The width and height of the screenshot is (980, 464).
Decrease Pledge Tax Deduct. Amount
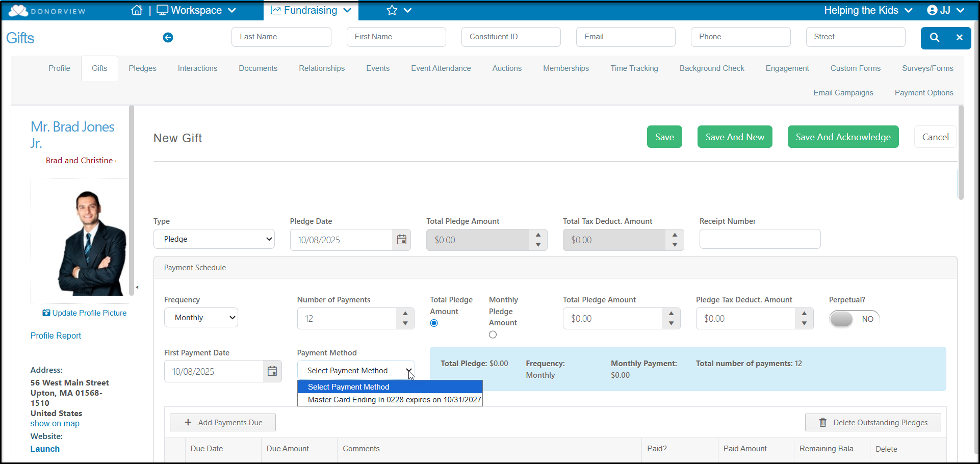(x=804, y=323)
